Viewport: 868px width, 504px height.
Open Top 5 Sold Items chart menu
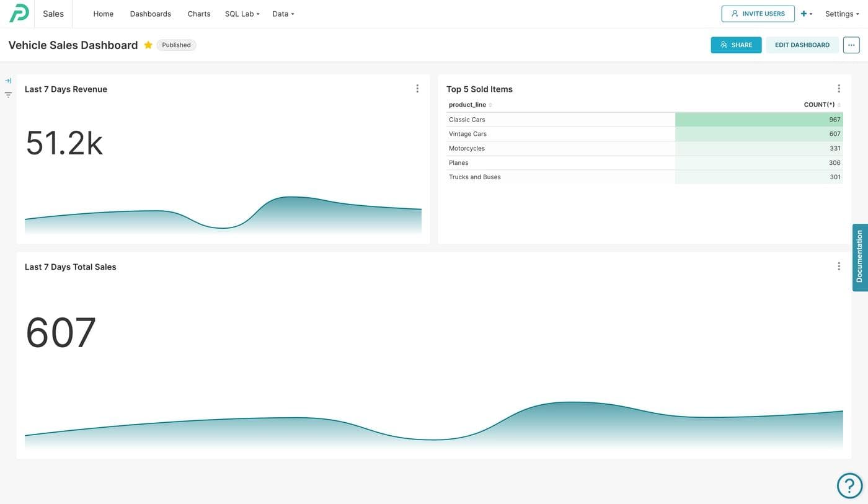(x=839, y=89)
